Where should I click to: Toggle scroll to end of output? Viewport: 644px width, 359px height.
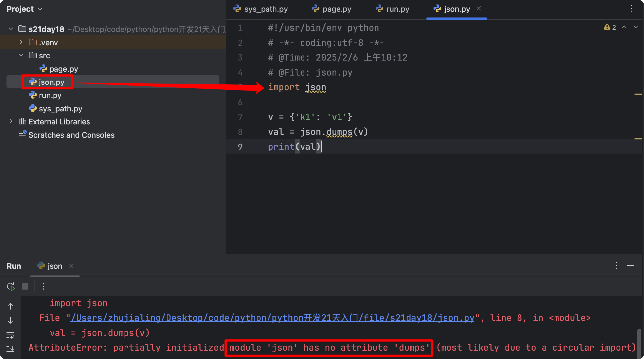click(x=10, y=349)
